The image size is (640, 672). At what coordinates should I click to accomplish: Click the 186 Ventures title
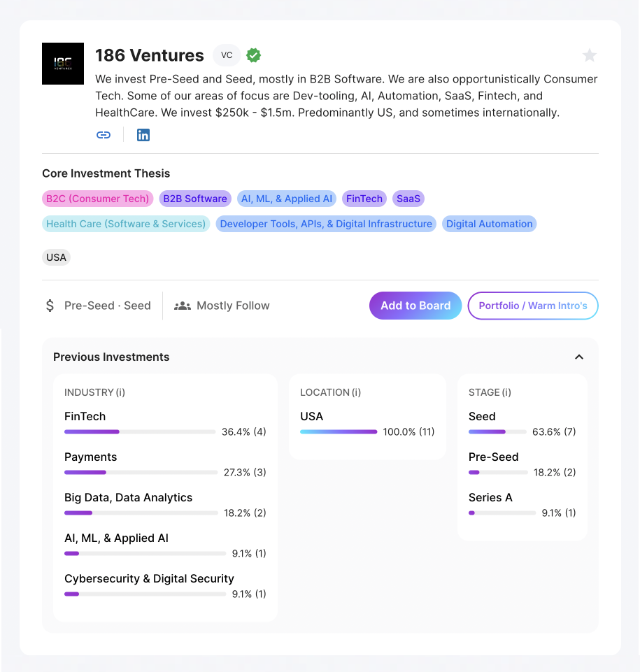point(150,55)
